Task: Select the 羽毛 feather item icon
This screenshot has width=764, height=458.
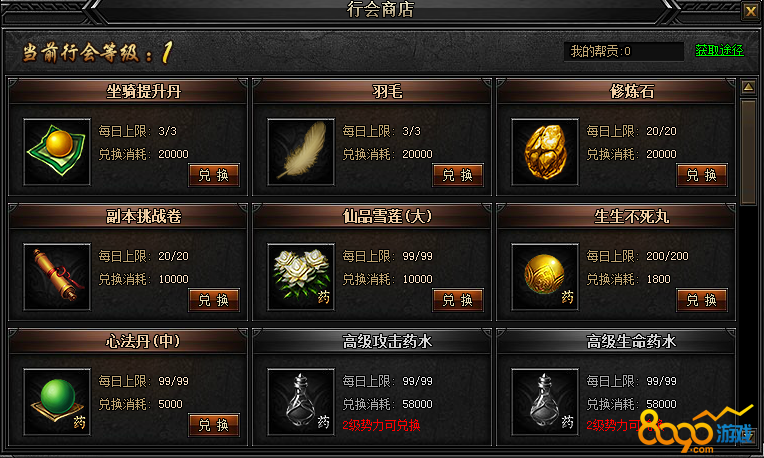Action: tap(301, 152)
